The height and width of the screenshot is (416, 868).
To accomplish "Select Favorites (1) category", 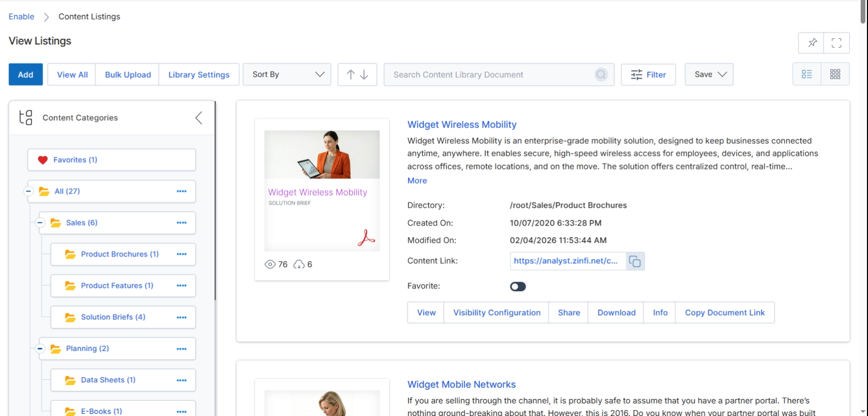I will coord(112,160).
